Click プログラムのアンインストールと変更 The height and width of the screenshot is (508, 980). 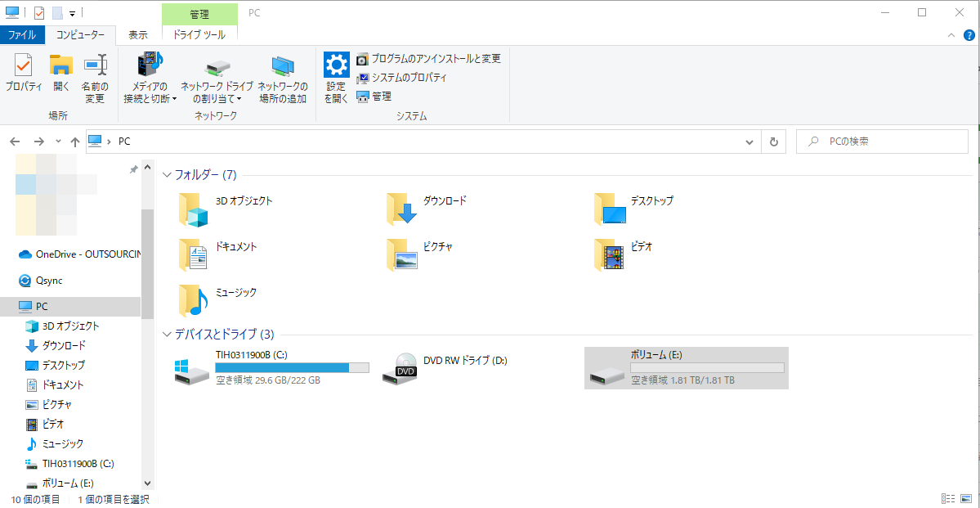428,59
